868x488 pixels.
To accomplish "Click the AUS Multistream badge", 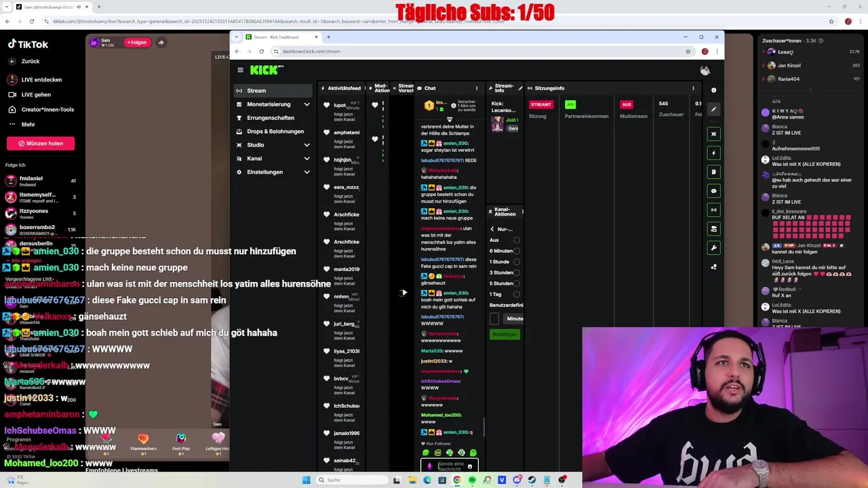I will click(x=627, y=104).
